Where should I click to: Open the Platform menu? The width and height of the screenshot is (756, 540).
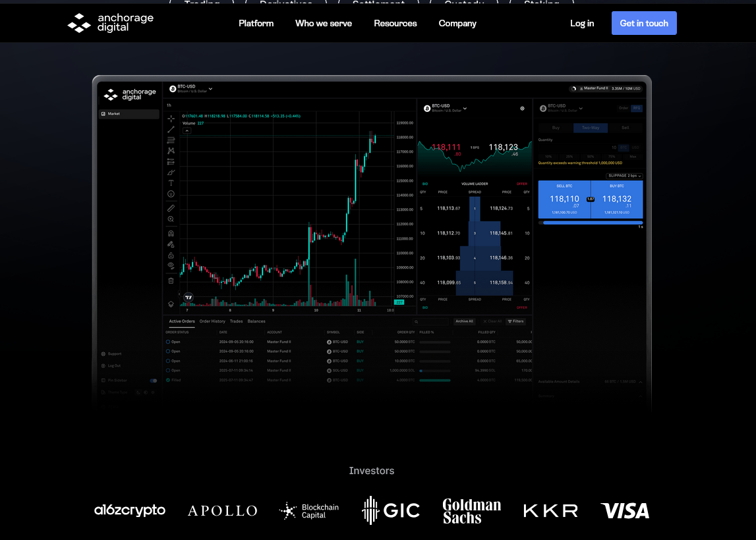coord(256,23)
